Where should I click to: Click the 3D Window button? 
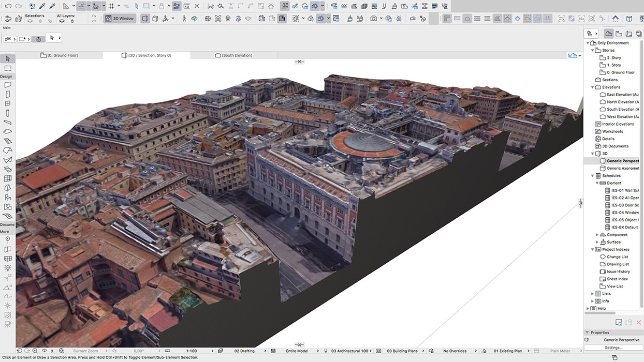[120, 18]
